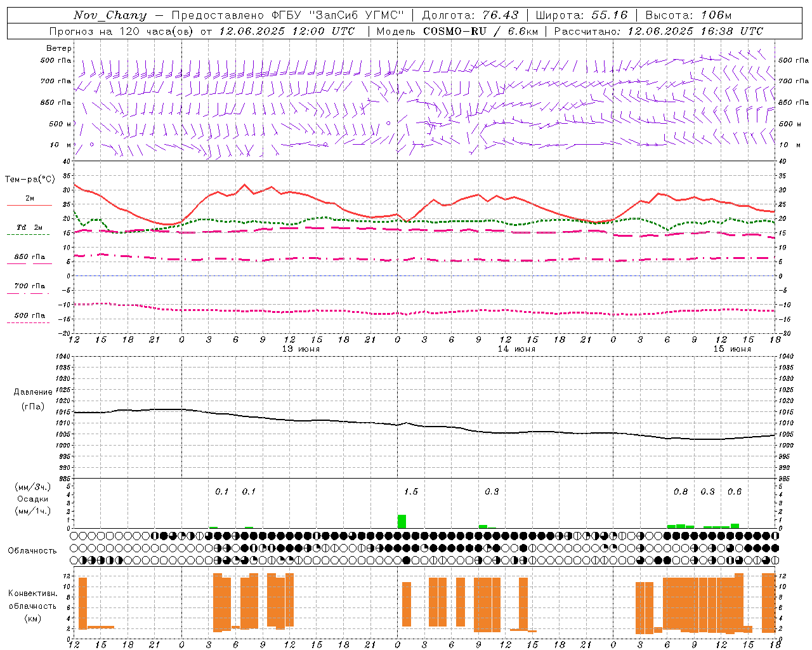
Task: Click the Осадки precipitation label
Action: pos(33,499)
